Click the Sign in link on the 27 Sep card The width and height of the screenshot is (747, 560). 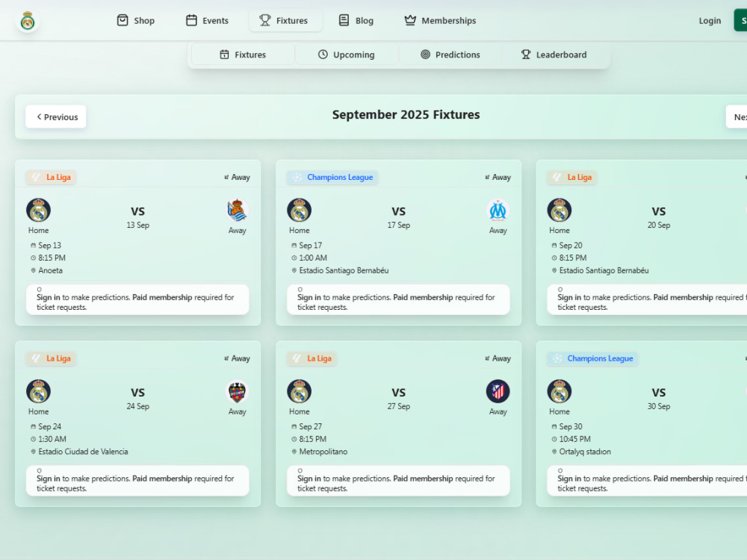click(x=309, y=479)
